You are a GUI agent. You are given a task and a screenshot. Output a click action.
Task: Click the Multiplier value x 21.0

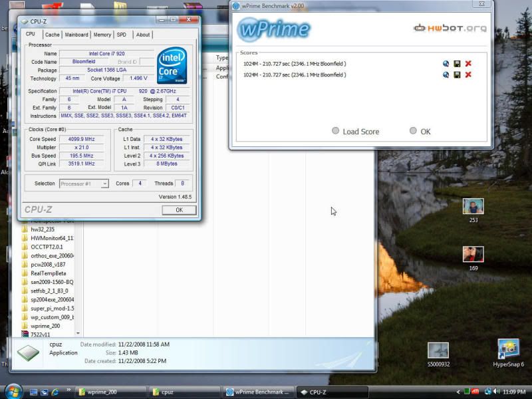click(x=81, y=148)
